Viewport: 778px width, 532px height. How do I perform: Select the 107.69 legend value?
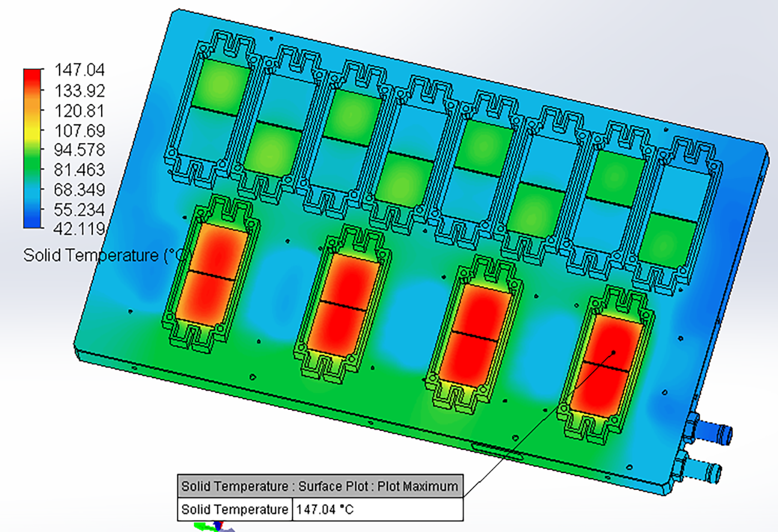79,131
